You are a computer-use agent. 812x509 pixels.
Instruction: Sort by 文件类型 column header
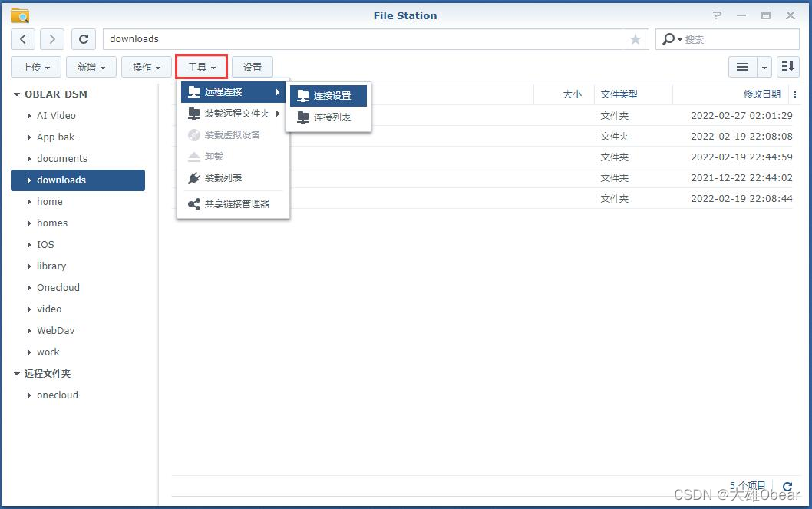(633, 94)
